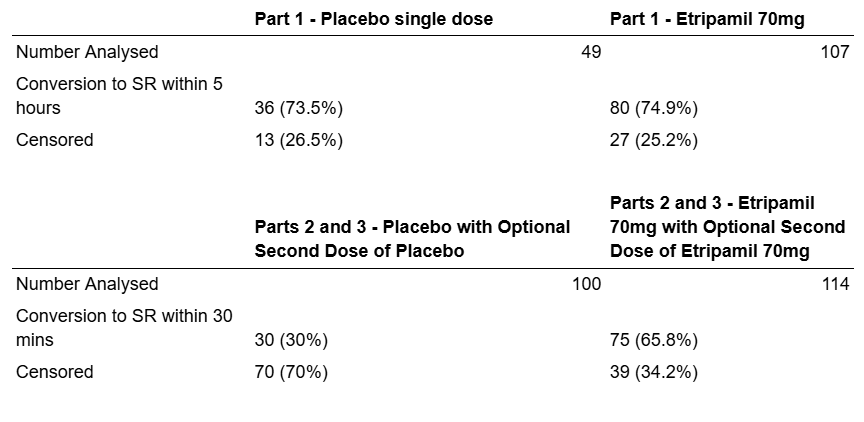Click the value 100 in second table
This screenshot has height=422, width=864.
point(587,284)
